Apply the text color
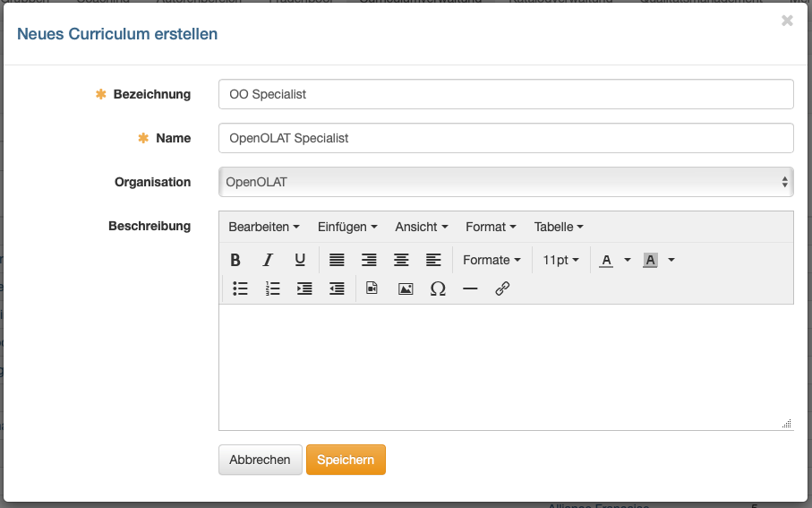Image resolution: width=812 pixels, height=508 pixels. click(606, 260)
